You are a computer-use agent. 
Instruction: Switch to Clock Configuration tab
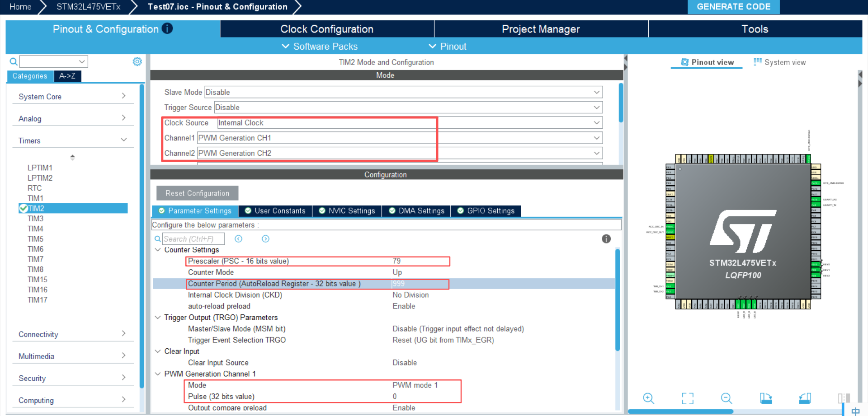click(x=327, y=29)
